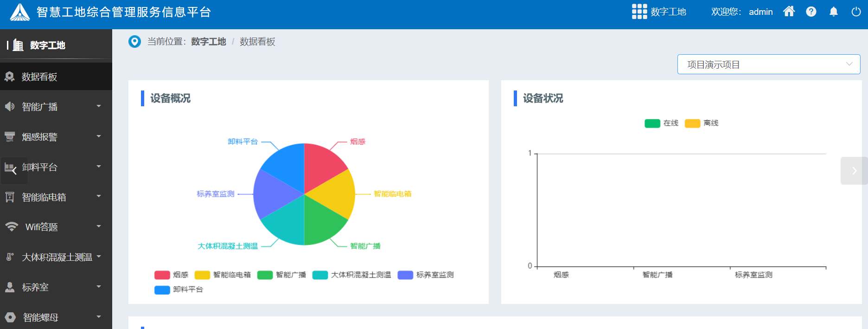Click the platform logo icon
The width and height of the screenshot is (868, 329).
[19, 12]
